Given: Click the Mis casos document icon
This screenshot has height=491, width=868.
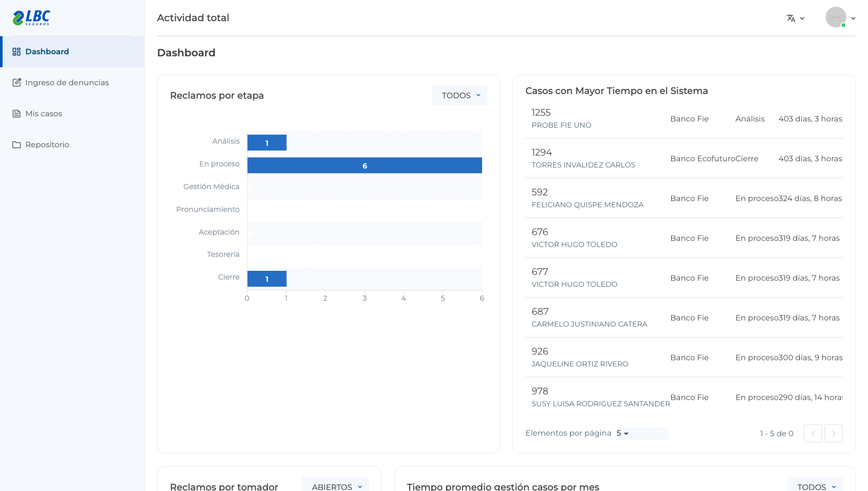Looking at the screenshot, I should click(x=17, y=114).
